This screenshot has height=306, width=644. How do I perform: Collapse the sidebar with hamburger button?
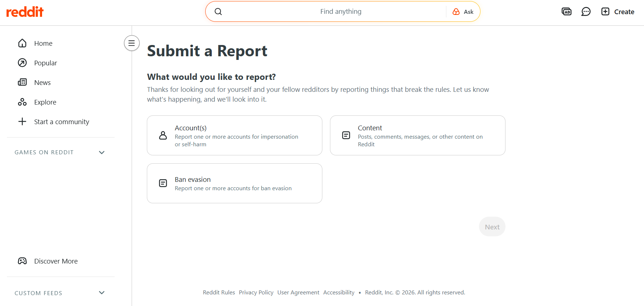coord(132,43)
